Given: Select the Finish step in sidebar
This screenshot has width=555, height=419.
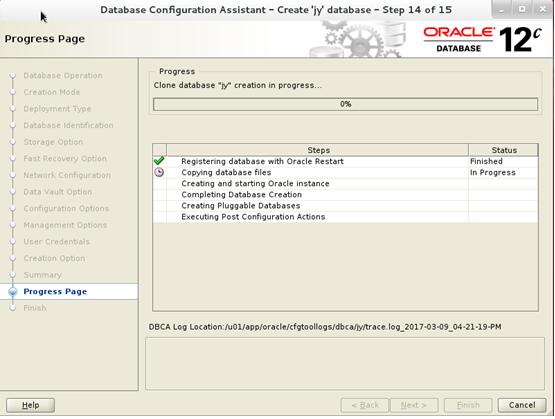Looking at the screenshot, I should coord(35,308).
